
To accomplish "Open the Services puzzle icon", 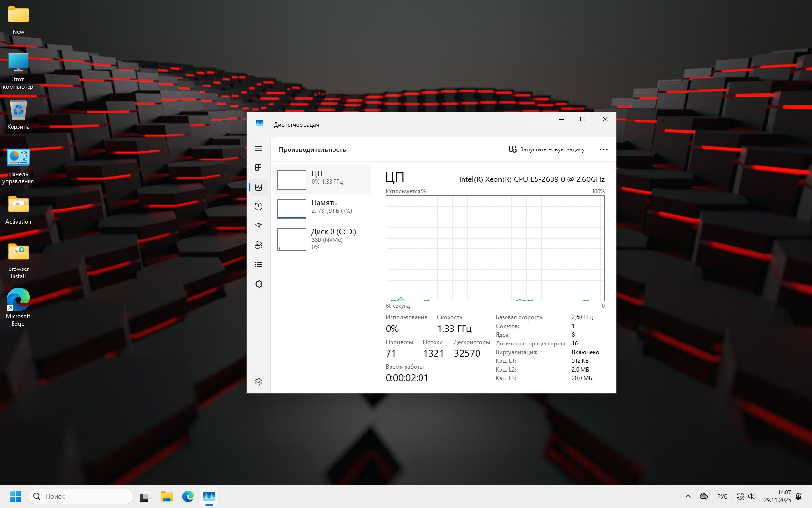I will pos(259,284).
